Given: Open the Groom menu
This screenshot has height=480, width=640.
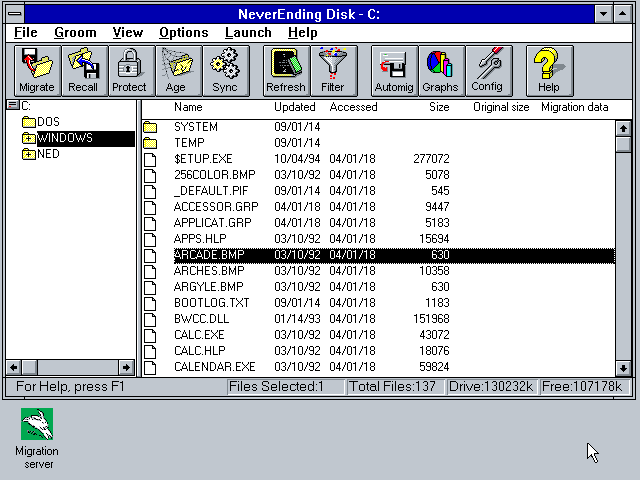Looking at the screenshot, I should pyautogui.click(x=75, y=33).
